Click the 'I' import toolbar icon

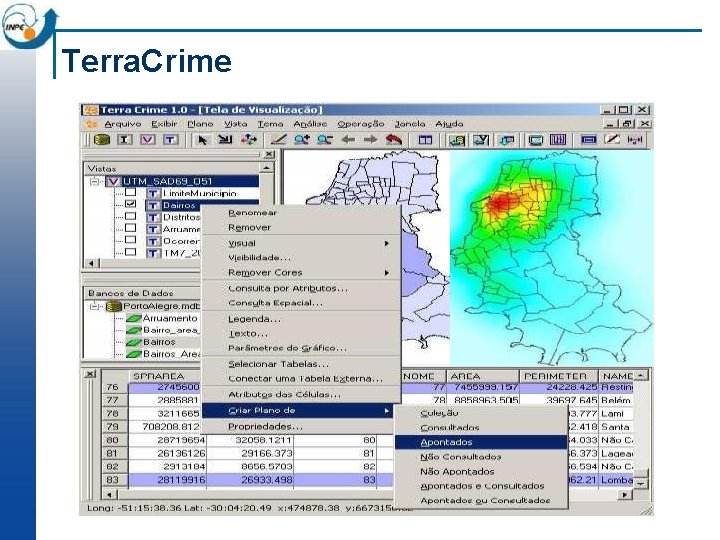click(x=125, y=140)
